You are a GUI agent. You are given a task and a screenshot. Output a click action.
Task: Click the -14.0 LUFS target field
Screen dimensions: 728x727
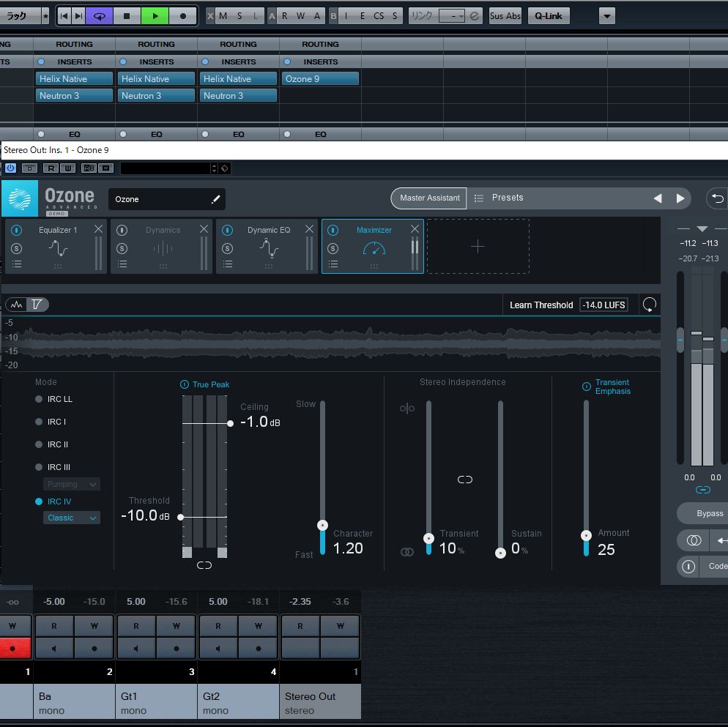603,305
